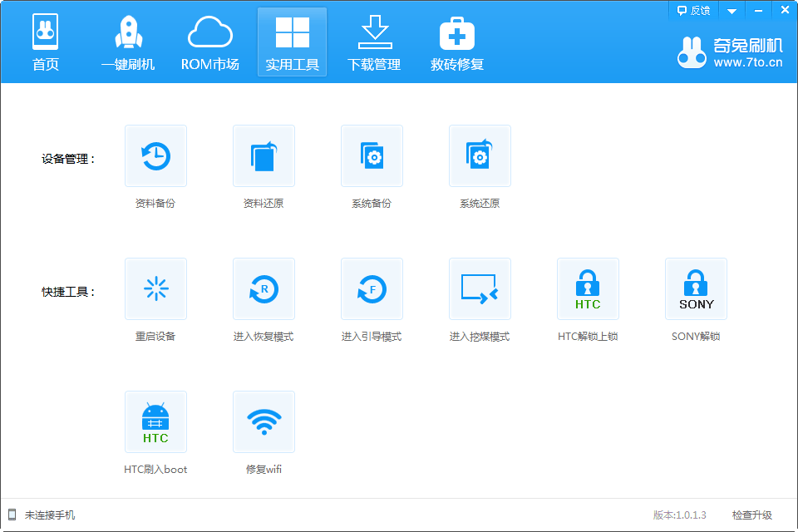Image resolution: width=798 pixels, height=532 pixels.
Task: Open the 一键刷机 one-click flash tab
Action: [x=128, y=43]
